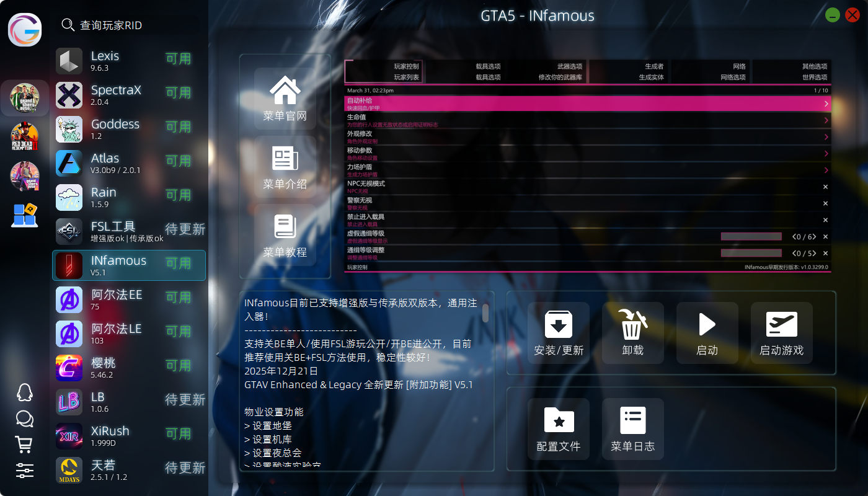Screen dimensions: 868x496
Task: Expand the 自动补给 submenu arrow
Action: [826, 104]
